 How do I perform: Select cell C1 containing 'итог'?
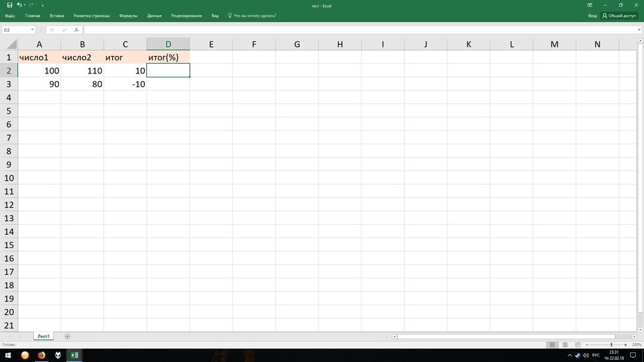tap(125, 57)
